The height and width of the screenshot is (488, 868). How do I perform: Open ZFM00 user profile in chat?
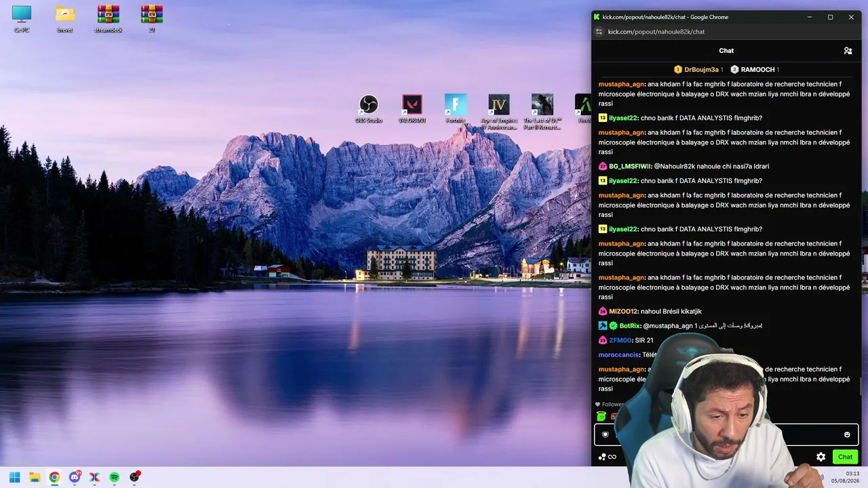620,340
